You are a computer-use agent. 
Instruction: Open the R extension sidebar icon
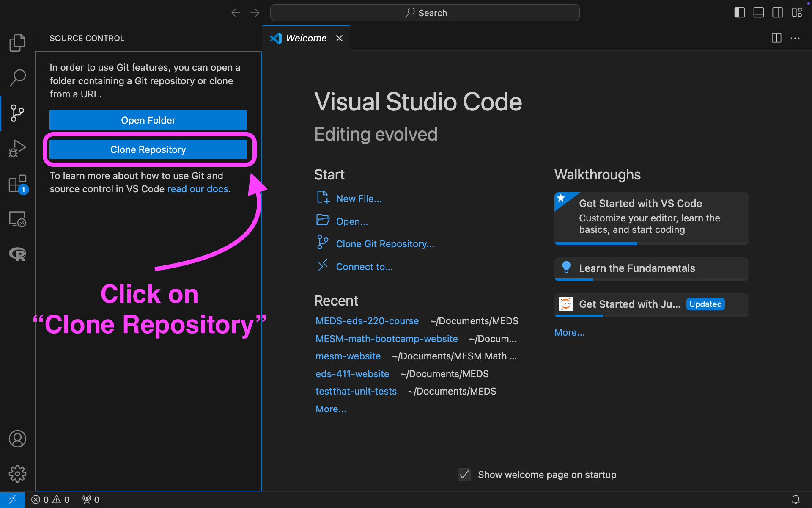[17, 254]
